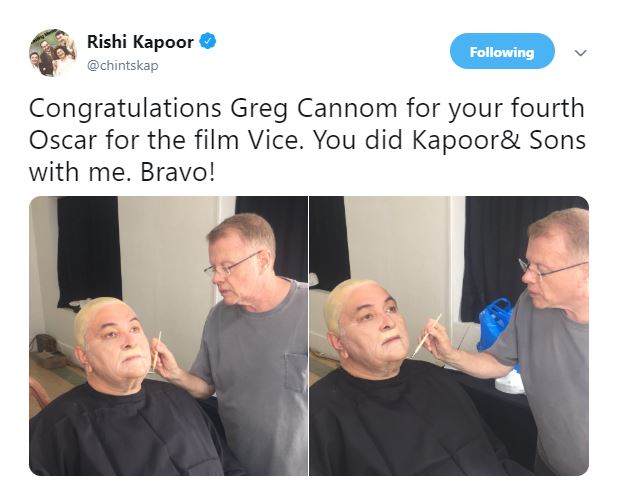Visit the @chintskap handle link

point(123,65)
